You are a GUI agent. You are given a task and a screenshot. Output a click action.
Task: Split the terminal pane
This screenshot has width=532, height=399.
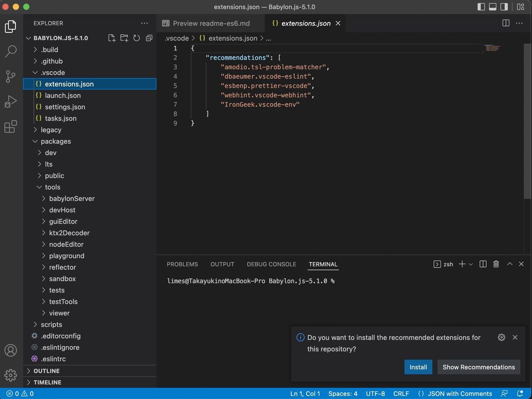(483, 264)
